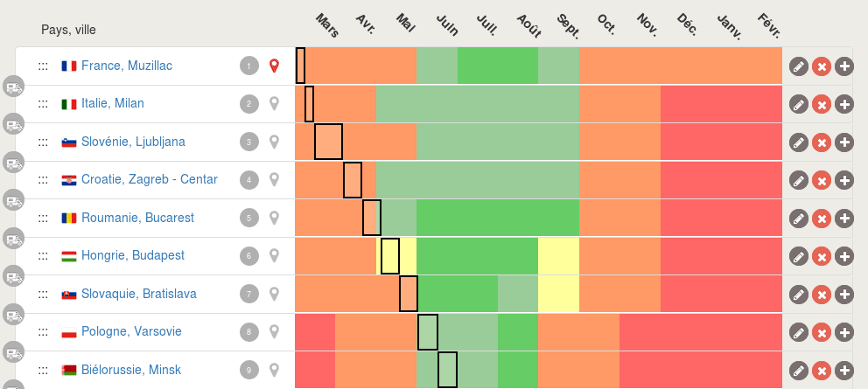868x389 pixels.
Task: Click the map pin for Biélorussie, Minsk
Action: click(x=274, y=370)
